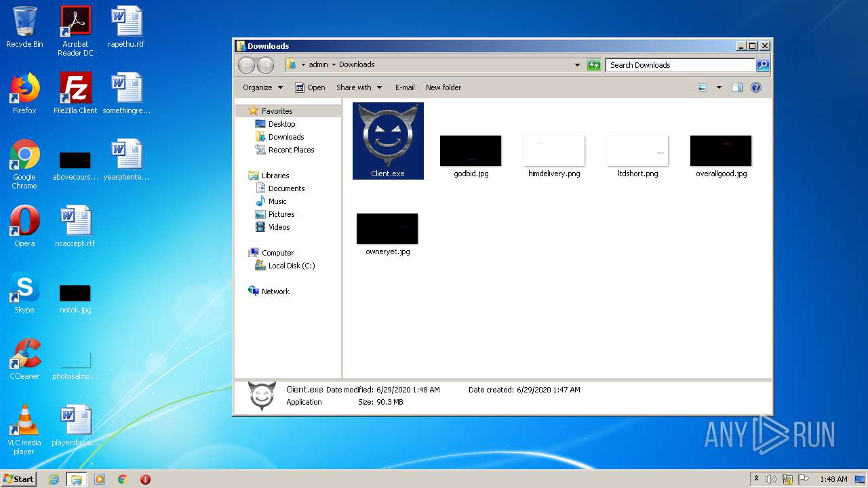Click the Action Center flag icon
868x488 pixels.
pyautogui.click(x=804, y=479)
